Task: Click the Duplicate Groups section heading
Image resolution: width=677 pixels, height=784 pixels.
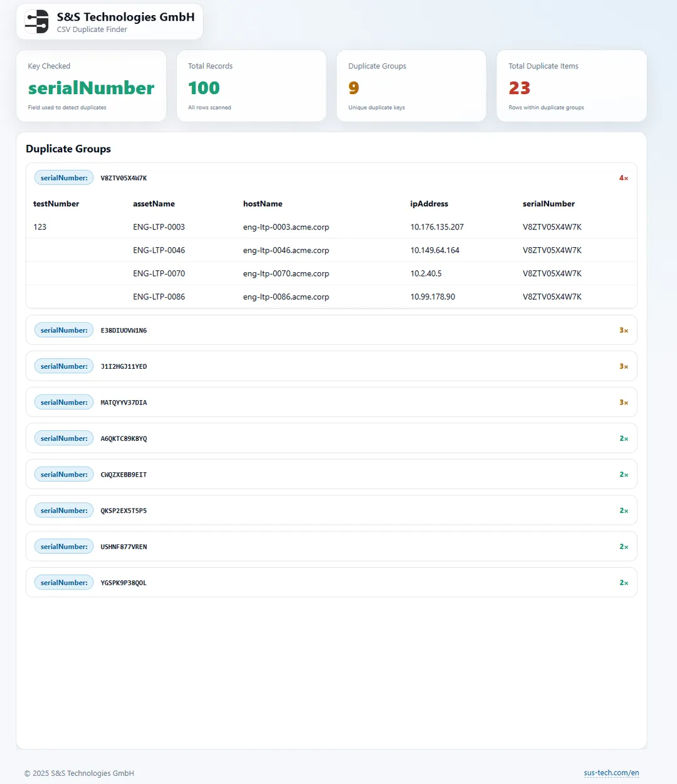Action: 68,149
